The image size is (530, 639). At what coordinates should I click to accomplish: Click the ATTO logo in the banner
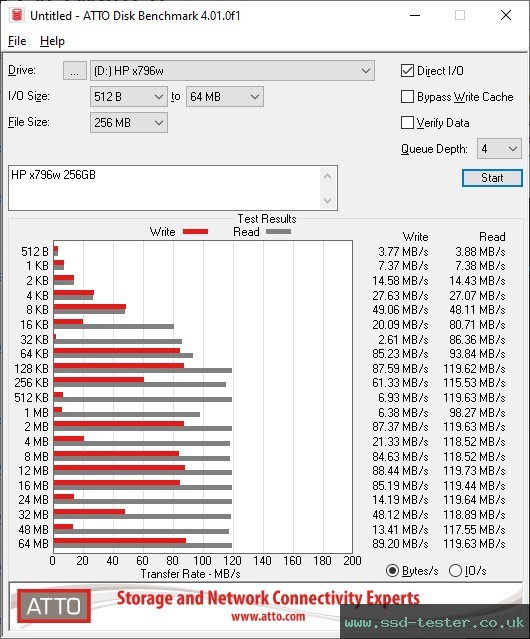pos(54,606)
